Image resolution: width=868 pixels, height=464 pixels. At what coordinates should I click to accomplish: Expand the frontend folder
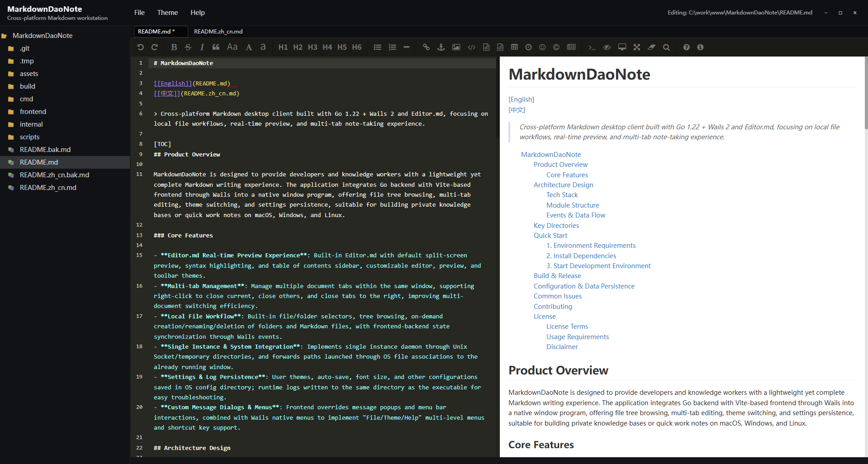click(33, 111)
